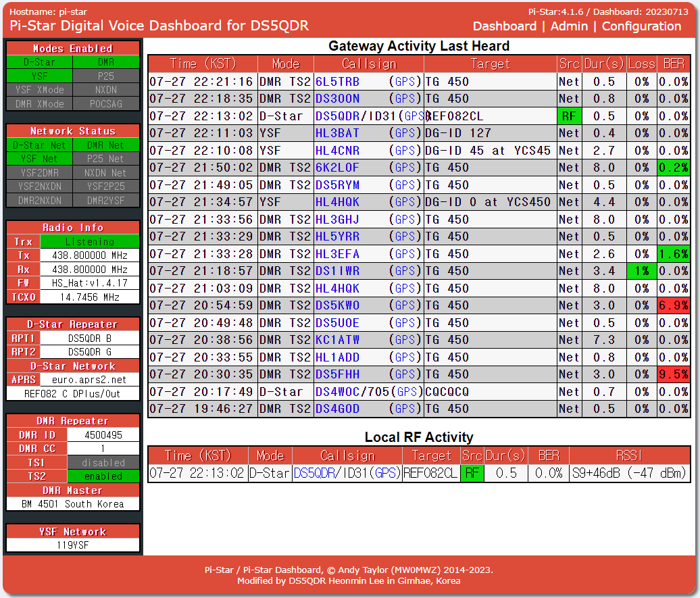Select target DG-ID 45 at YCS45

click(488, 151)
